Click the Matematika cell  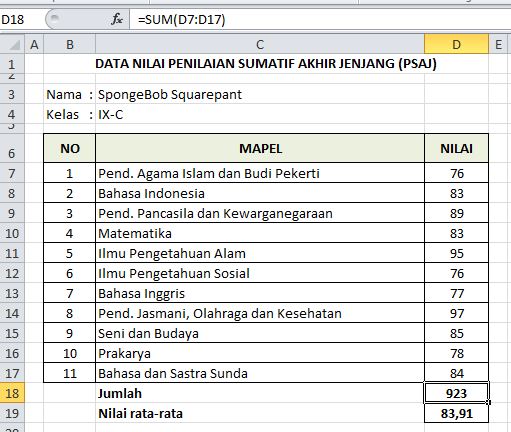tap(260, 233)
